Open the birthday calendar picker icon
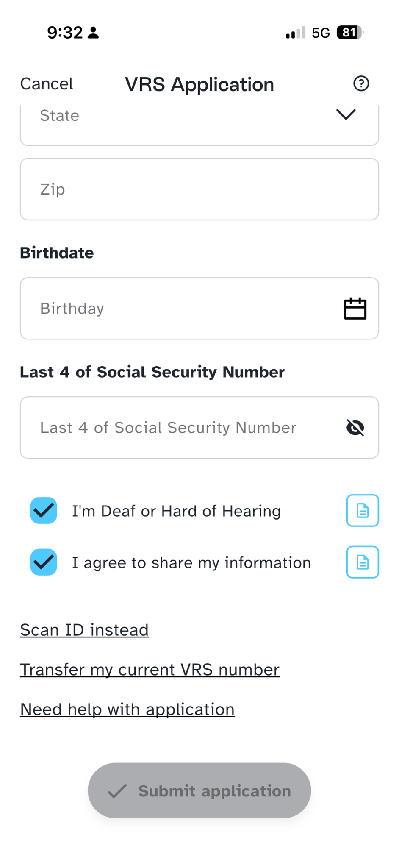 (355, 308)
